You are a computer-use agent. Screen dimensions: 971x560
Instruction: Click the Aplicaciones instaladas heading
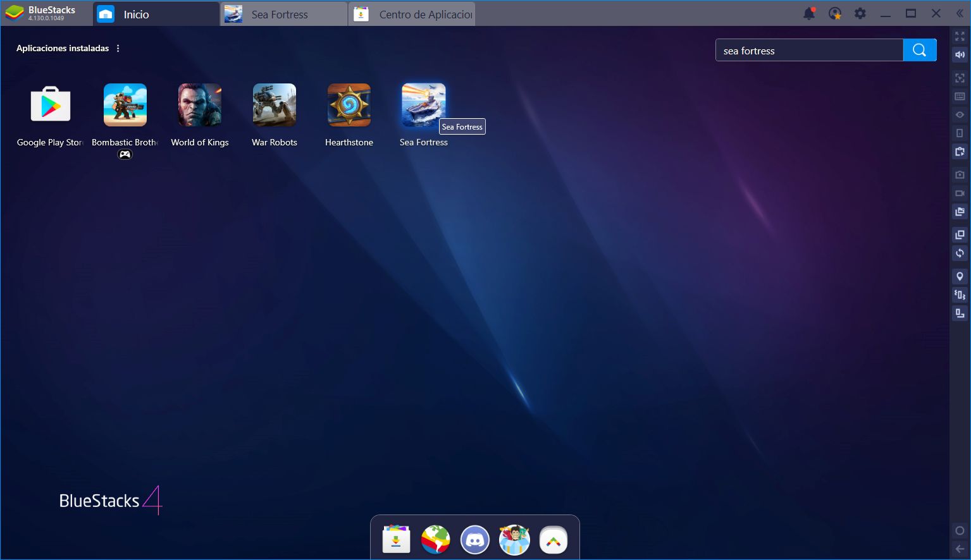(x=63, y=48)
